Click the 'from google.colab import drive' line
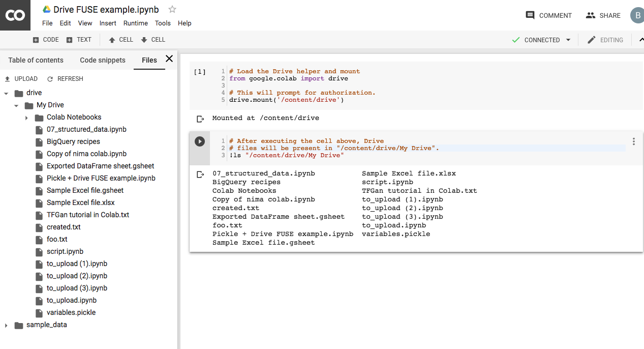This screenshot has height=349, width=644. click(x=289, y=79)
